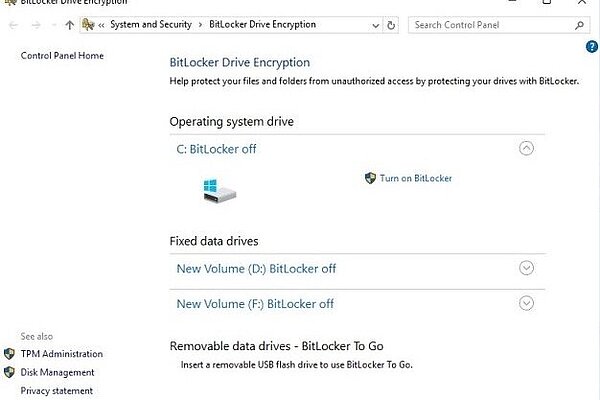
Task: Click the BitLocker keys icon in the address bar
Action: click(x=88, y=25)
